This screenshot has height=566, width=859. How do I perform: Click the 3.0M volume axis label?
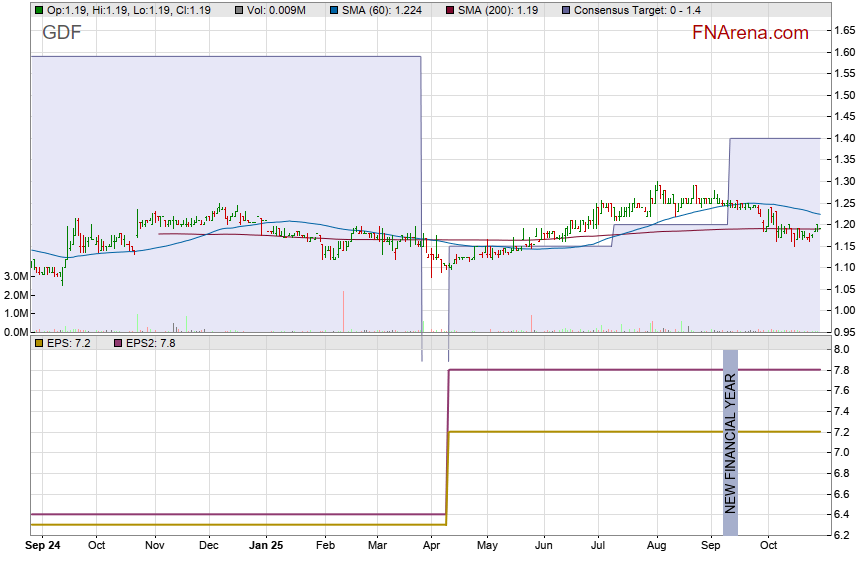point(14,275)
